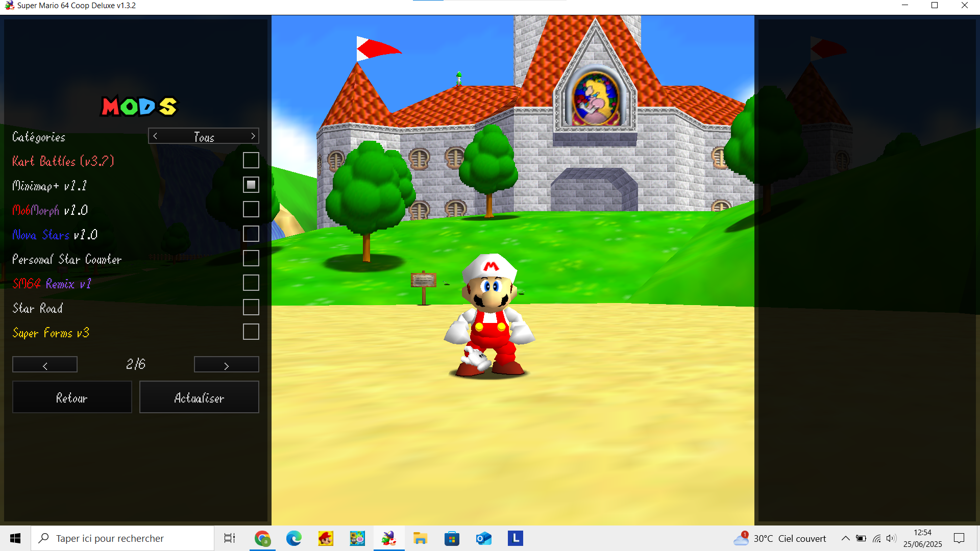The width and height of the screenshot is (980, 551).
Task: Open Task View on the taskbar
Action: (x=230, y=538)
